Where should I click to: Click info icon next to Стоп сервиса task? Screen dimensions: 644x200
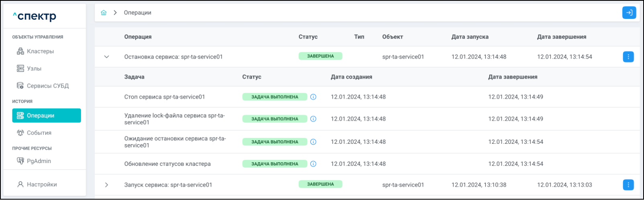click(x=313, y=97)
